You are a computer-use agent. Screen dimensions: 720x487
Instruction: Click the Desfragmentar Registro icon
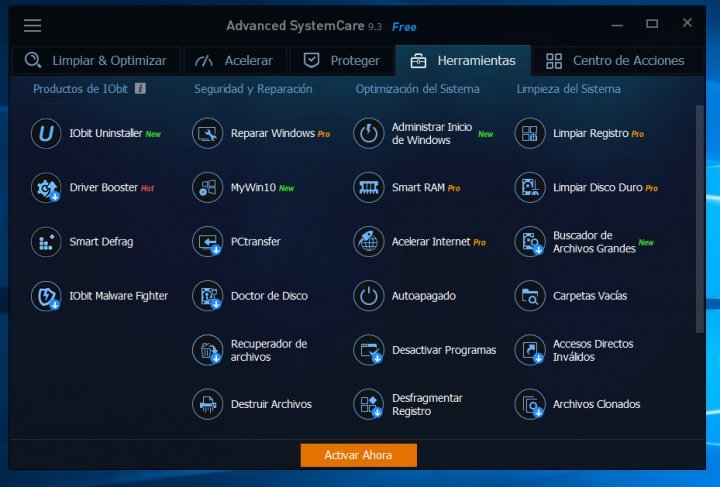point(369,404)
